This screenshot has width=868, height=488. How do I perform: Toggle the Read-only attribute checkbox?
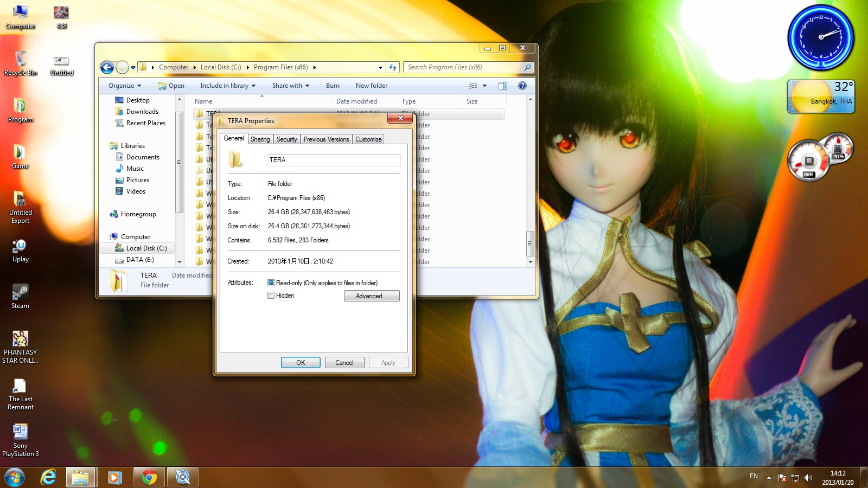click(x=271, y=283)
